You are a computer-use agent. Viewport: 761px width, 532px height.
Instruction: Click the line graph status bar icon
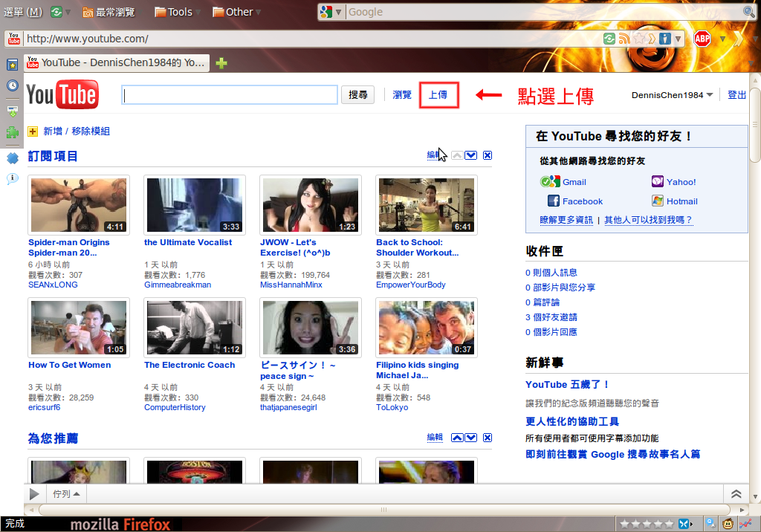745,523
